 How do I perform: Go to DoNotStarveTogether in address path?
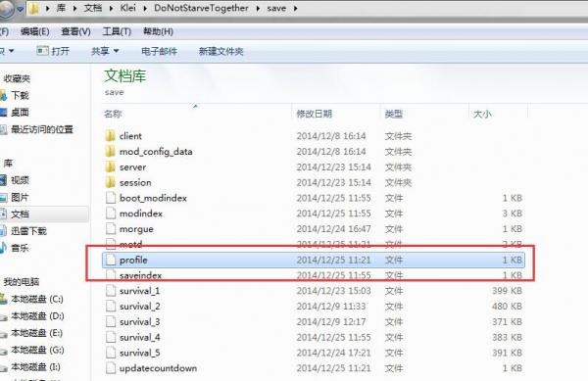[201, 8]
